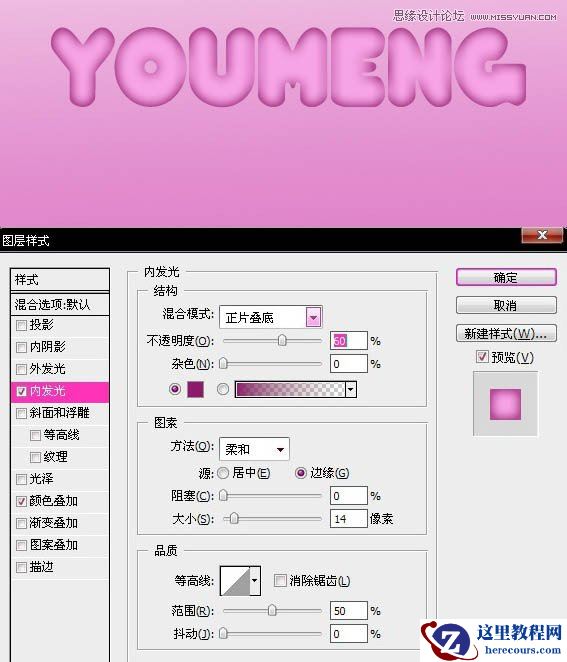Enable the 内阴影 inner shadow checkbox
This screenshot has height=662, width=567.
pyautogui.click(x=21, y=347)
